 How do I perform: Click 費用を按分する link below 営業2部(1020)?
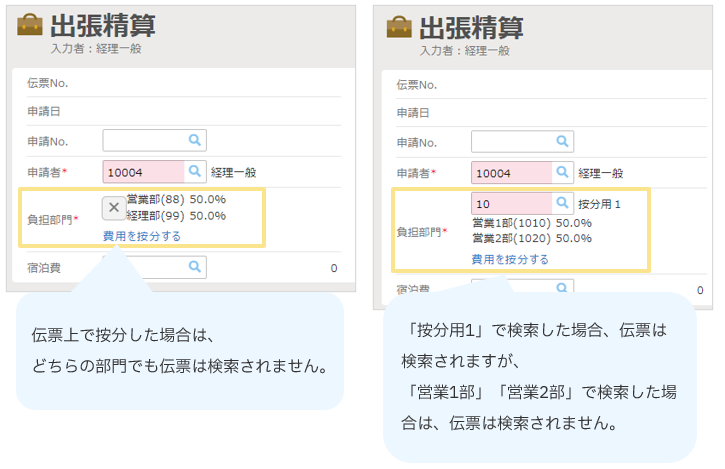click(x=510, y=259)
